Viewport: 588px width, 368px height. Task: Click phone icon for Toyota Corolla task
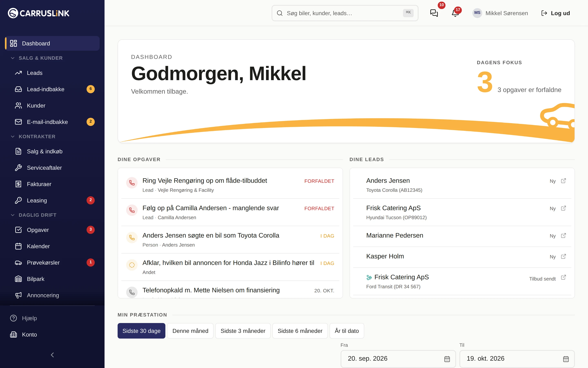[x=132, y=238]
